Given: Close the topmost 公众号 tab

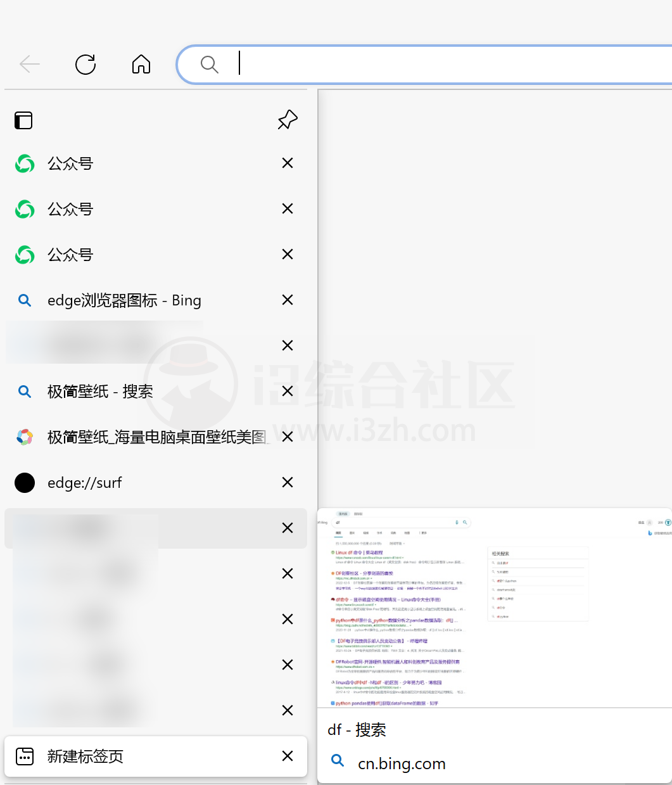Looking at the screenshot, I should tap(288, 163).
